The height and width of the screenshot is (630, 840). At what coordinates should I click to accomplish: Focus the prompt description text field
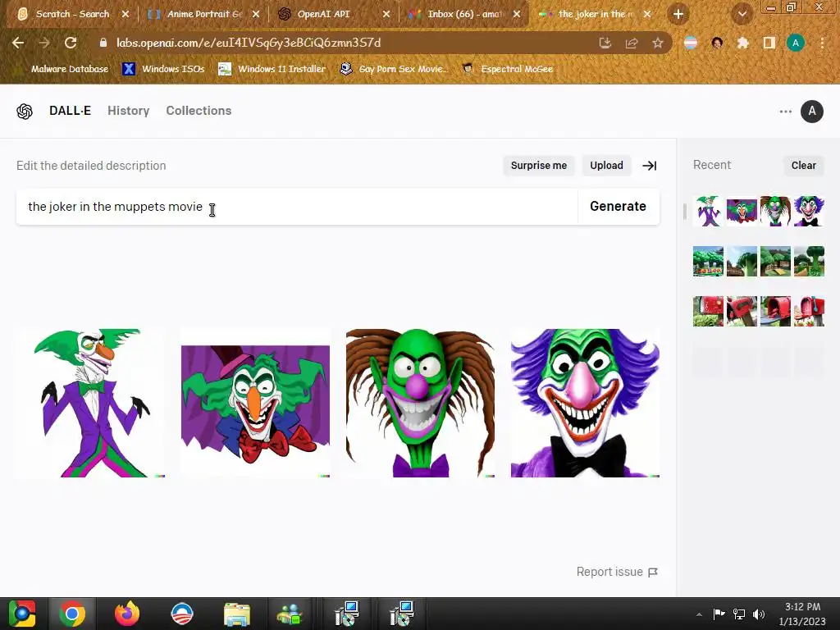point(297,206)
